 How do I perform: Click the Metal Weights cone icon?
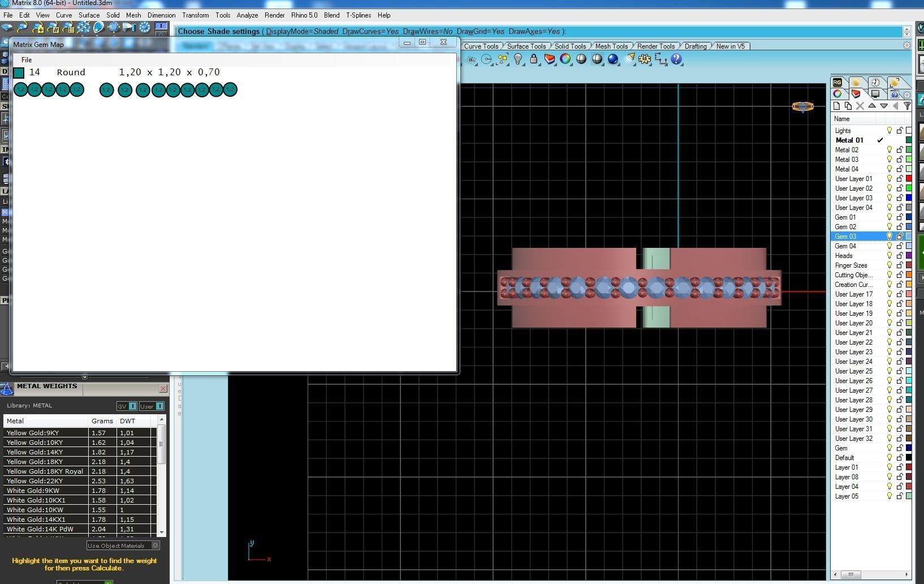tap(7, 388)
